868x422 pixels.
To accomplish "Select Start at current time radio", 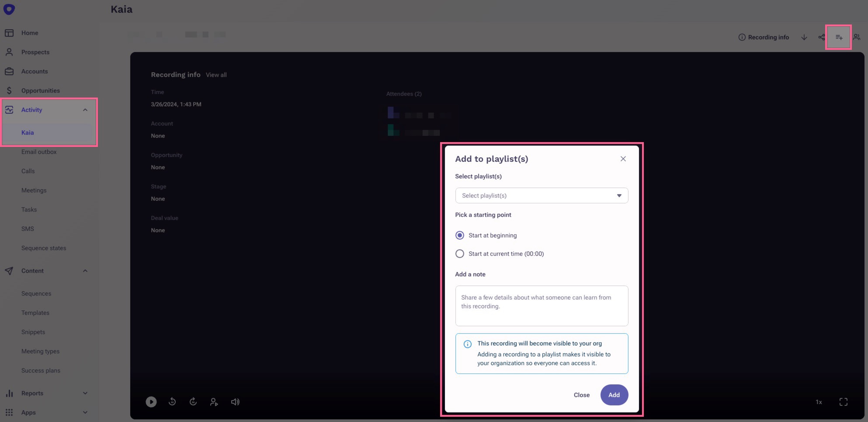I will point(460,254).
